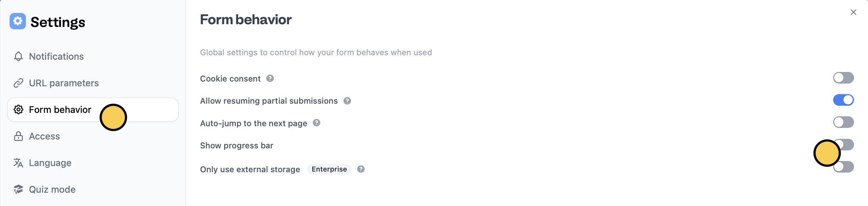The height and width of the screenshot is (206, 868).
Task: Click the graduation cap icon for Quiz mode
Action: 18,189
